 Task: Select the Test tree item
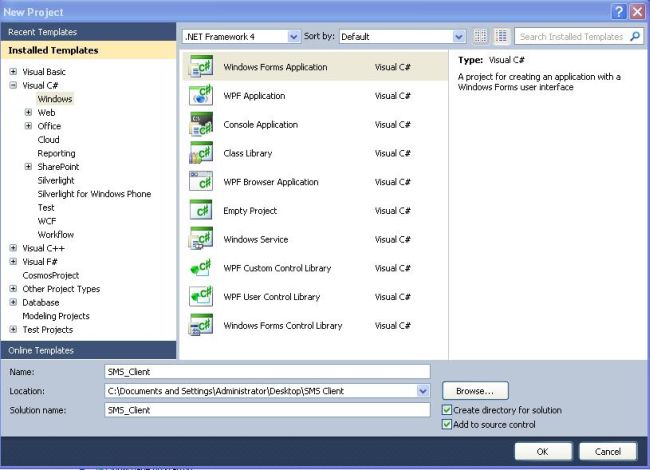[46, 208]
